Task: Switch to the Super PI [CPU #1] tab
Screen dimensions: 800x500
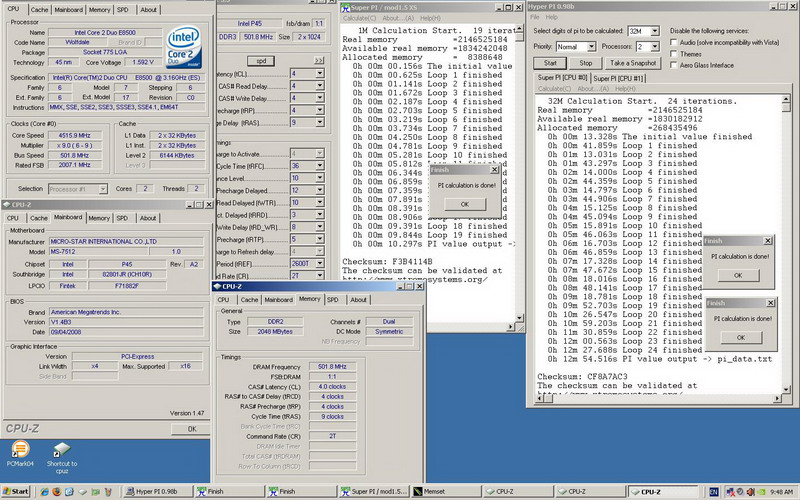Action: (x=619, y=77)
